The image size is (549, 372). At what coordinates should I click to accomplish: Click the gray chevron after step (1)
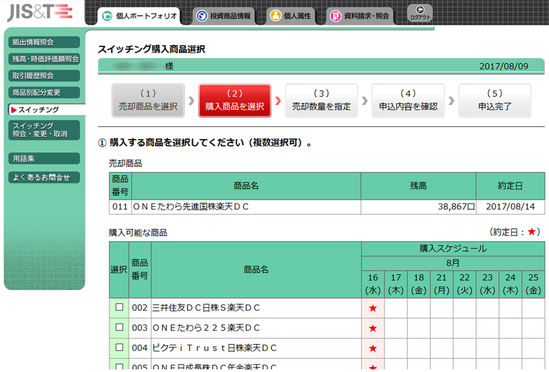tap(192, 101)
